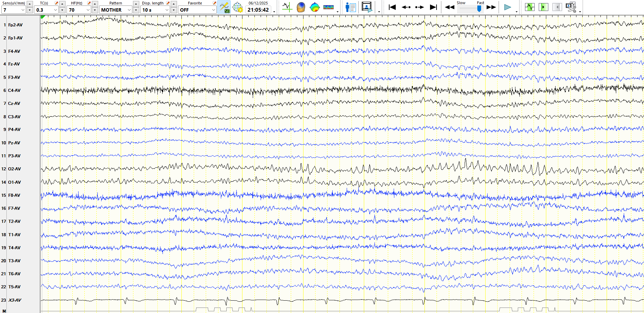
Task: Click the O2-AV channel label
Action: tap(14, 169)
